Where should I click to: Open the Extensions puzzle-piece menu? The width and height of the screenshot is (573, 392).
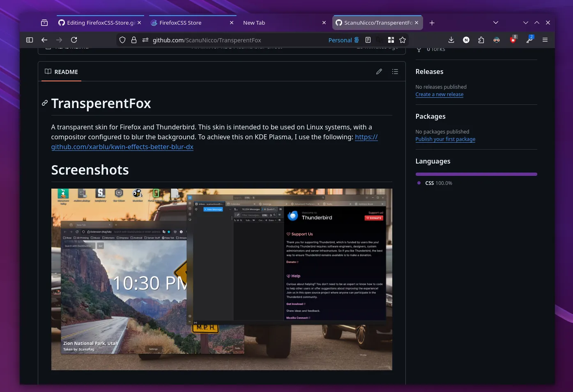pyautogui.click(x=481, y=40)
